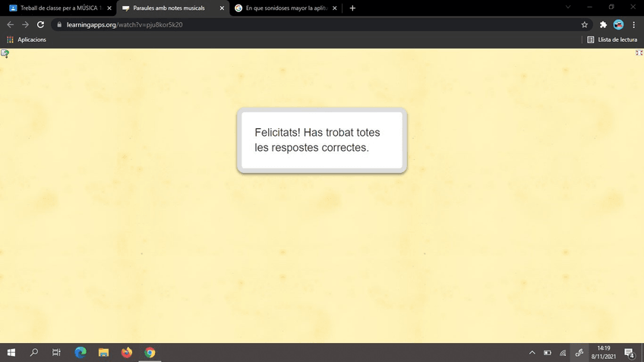This screenshot has height=362, width=644.
Task: Open Task View on taskbar
Action: (56, 353)
